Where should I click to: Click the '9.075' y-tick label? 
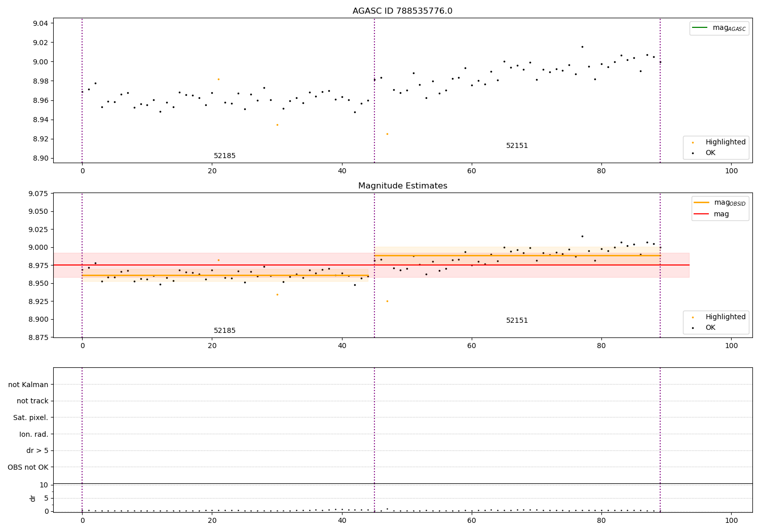click(x=38, y=194)
